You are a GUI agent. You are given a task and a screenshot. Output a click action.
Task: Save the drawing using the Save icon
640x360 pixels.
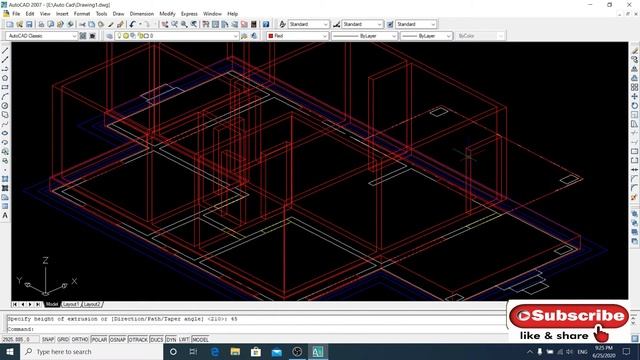pyautogui.click(x=29, y=24)
